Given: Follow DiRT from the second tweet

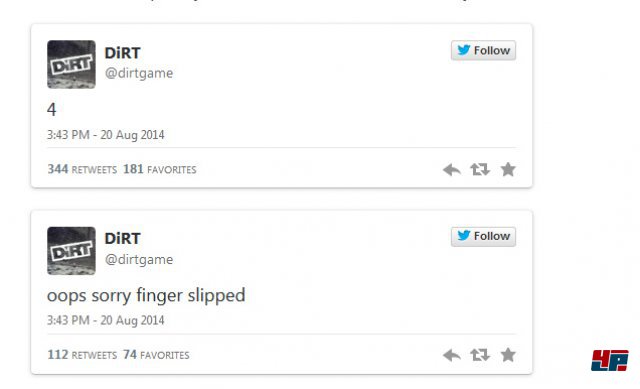Looking at the screenshot, I should pyautogui.click(x=483, y=236).
